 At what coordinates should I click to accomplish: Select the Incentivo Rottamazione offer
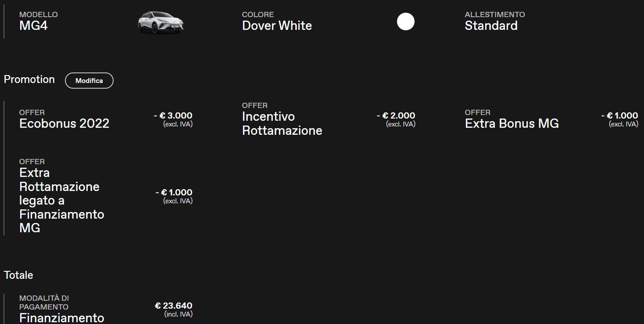tap(282, 123)
